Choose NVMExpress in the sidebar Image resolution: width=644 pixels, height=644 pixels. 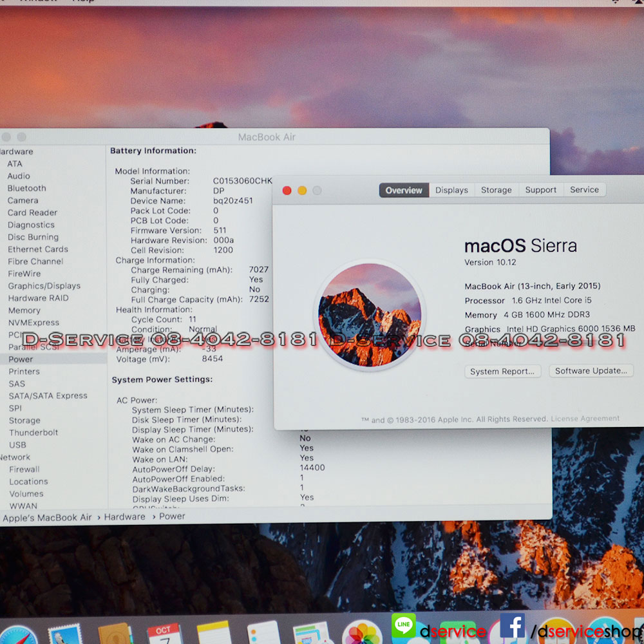pyautogui.click(x=34, y=323)
